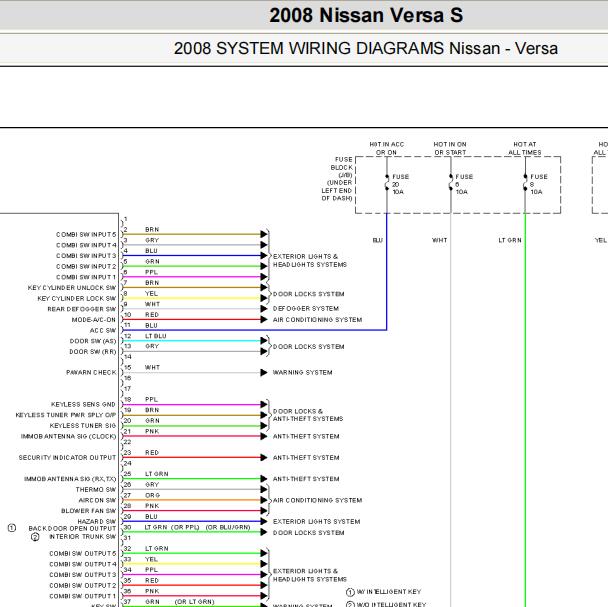608x607 pixels.
Task: Click the "FUSE 6 10A" label
Action: pyautogui.click(x=464, y=184)
